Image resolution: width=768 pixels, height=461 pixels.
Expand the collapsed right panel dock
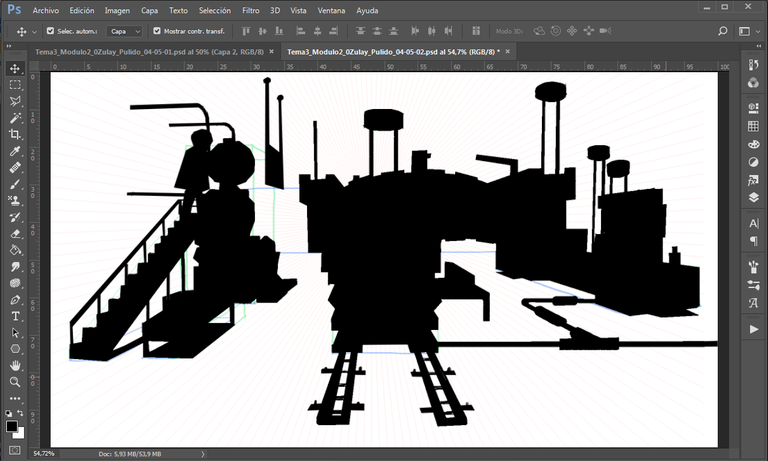(x=758, y=46)
